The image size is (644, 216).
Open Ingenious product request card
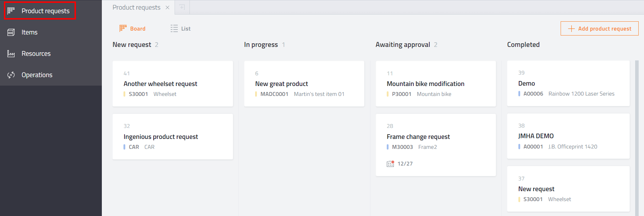coord(161,137)
